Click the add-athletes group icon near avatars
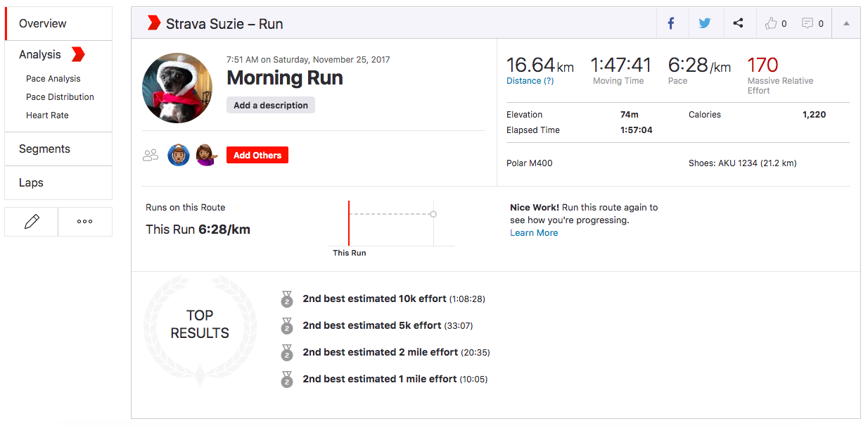 click(x=150, y=154)
